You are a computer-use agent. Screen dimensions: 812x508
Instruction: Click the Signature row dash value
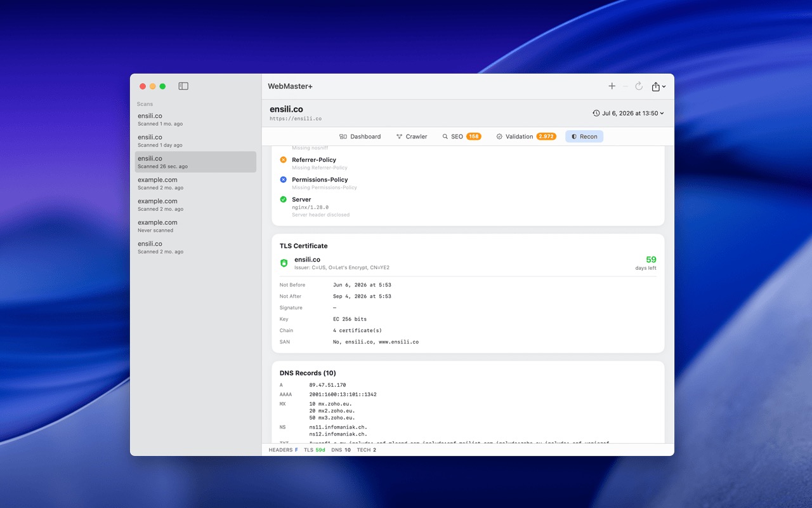coord(334,308)
